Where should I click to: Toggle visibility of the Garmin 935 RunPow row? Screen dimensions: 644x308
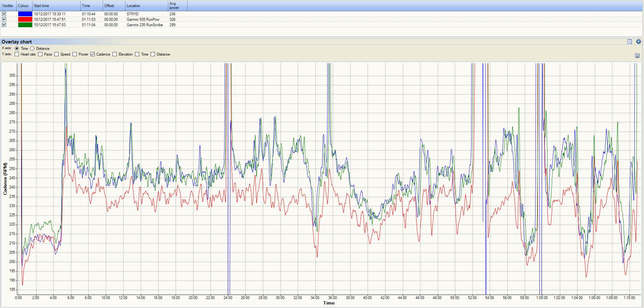[x=4, y=19]
